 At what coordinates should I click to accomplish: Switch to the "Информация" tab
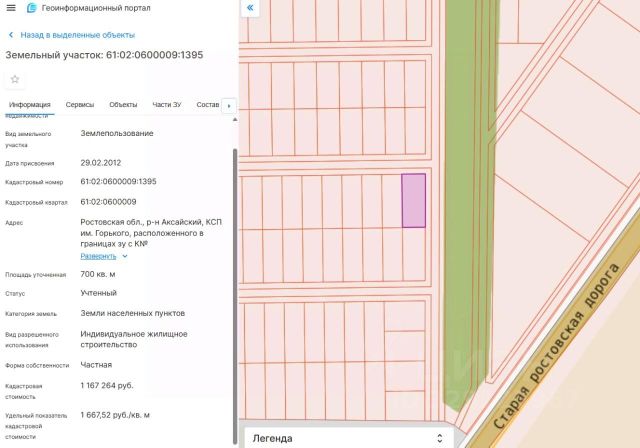point(30,105)
